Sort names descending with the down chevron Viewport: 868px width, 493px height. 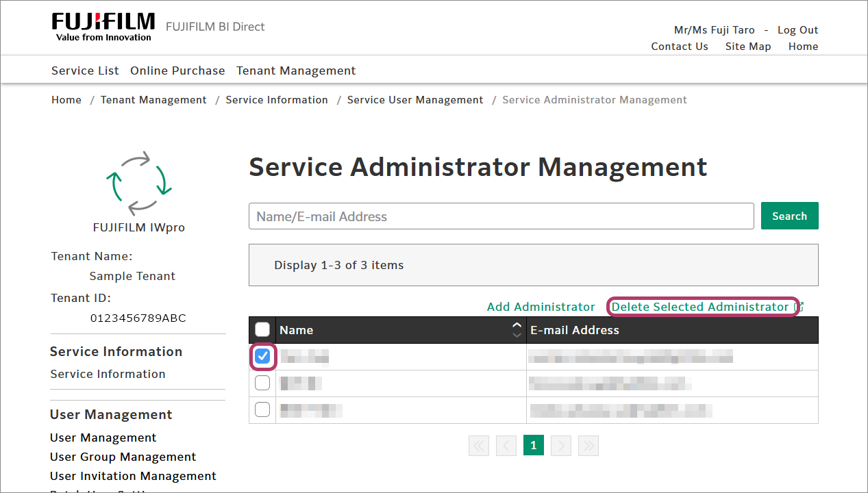517,333
